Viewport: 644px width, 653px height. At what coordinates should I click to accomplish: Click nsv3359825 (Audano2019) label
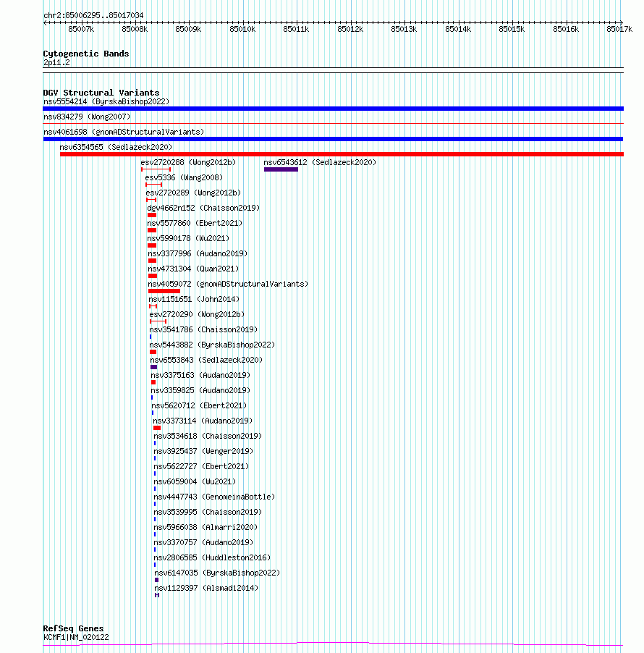pos(200,391)
